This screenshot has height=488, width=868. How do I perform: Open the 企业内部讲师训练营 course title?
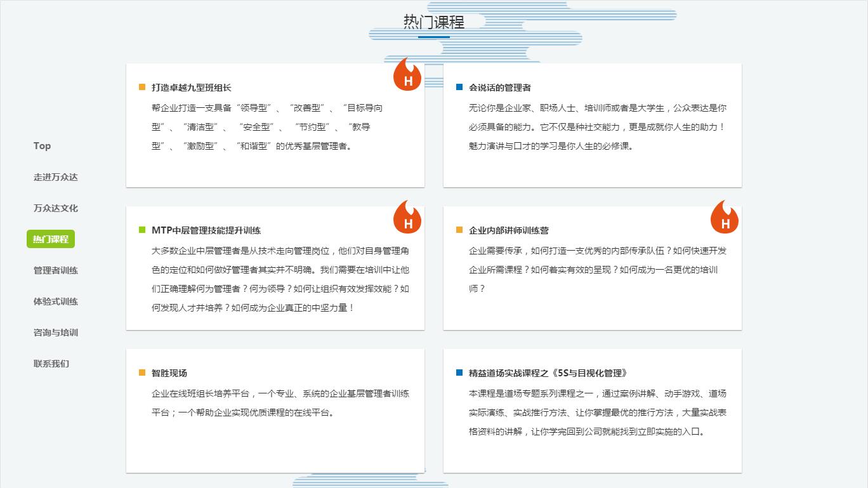508,230
